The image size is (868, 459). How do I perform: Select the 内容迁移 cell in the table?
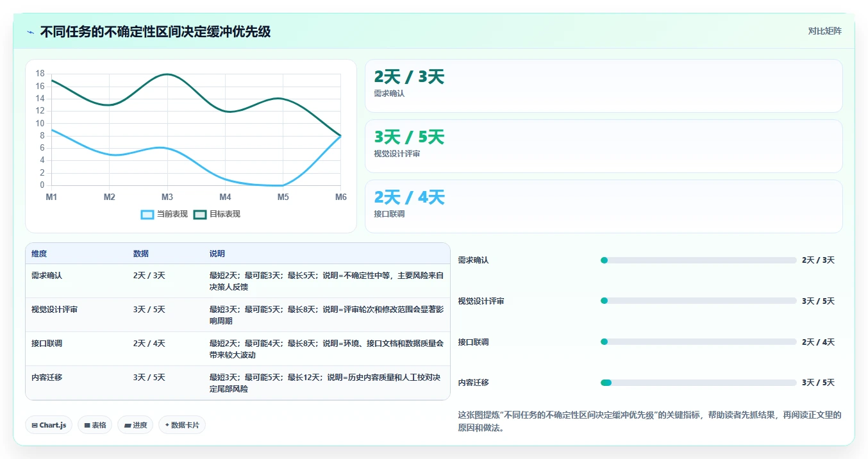(x=47, y=377)
